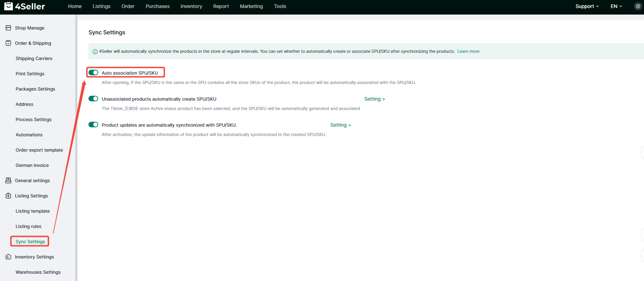Click the 'The Tiktok_兄弟DE store Active status' description
This screenshot has height=281, width=644.
pos(231,109)
